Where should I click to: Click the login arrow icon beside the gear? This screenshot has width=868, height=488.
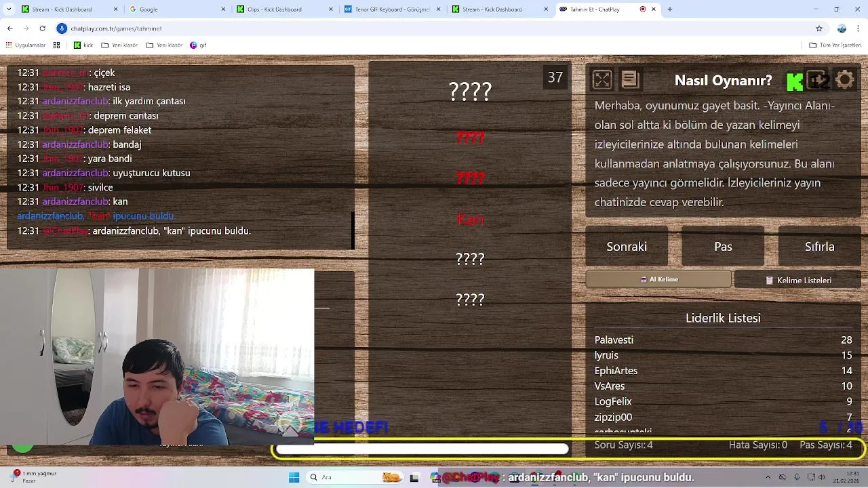click(817, 80)
